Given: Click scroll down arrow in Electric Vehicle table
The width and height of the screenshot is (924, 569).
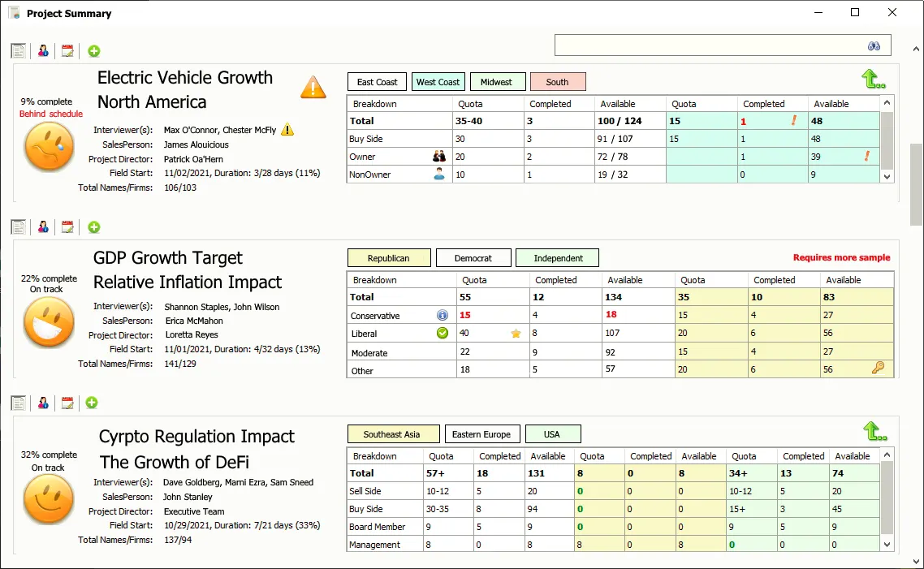Looking at the screenshot, I should tap(887, 176).
